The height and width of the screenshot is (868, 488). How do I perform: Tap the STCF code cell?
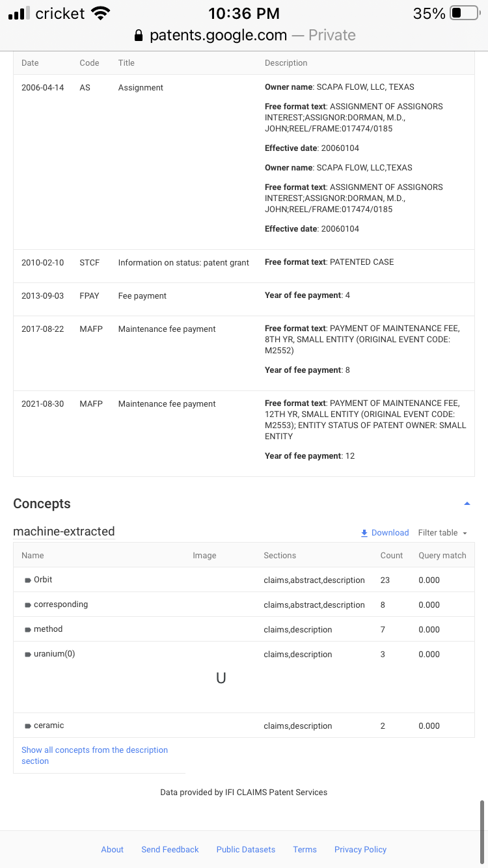[90, 263]
